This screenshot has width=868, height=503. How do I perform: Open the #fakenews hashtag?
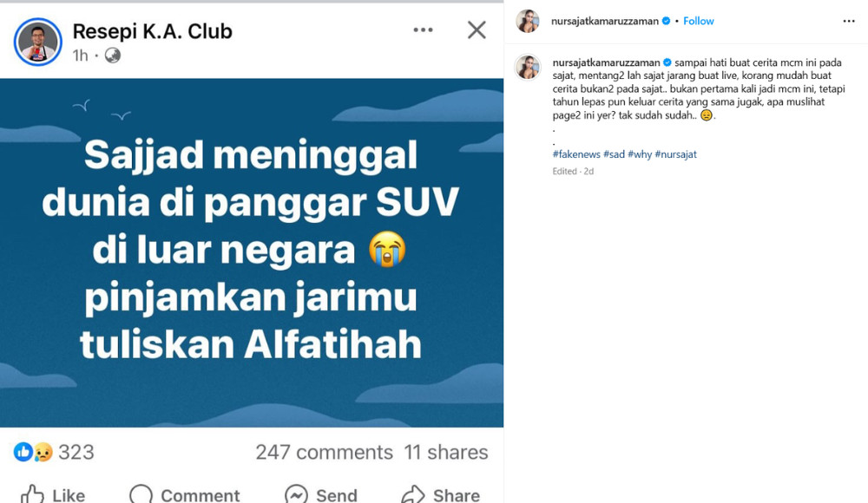pos(576,154)
